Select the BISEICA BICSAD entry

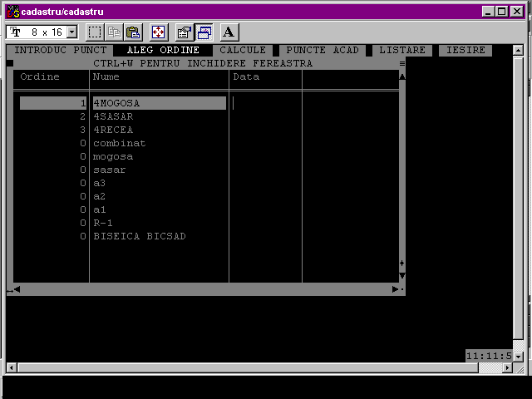[x=139, y=237]
